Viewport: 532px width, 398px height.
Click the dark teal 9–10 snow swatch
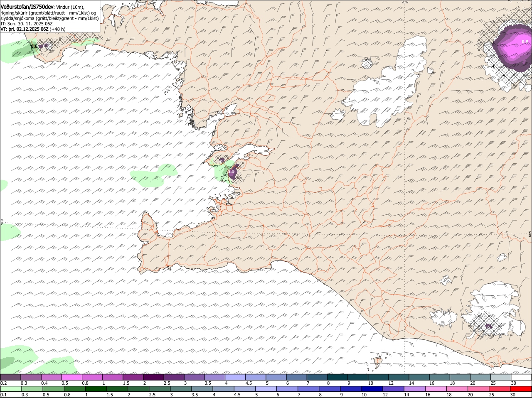pos(358,377)
